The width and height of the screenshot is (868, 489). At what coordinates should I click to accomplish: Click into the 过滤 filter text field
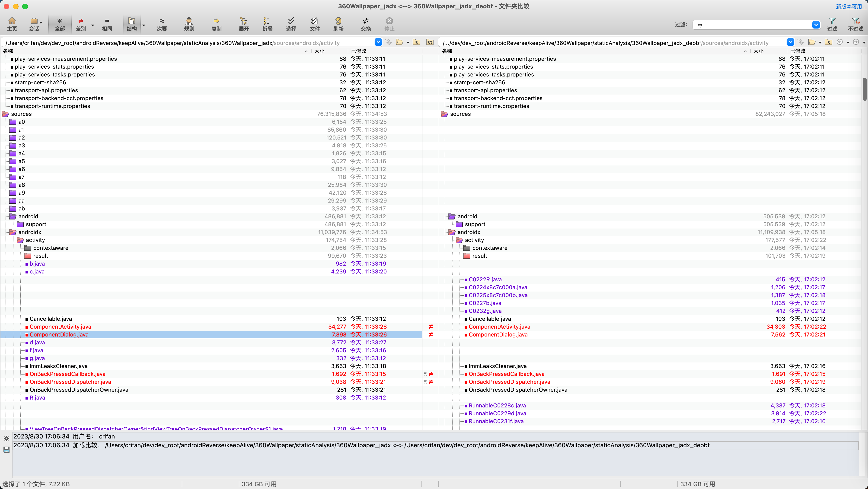(752, 25)
